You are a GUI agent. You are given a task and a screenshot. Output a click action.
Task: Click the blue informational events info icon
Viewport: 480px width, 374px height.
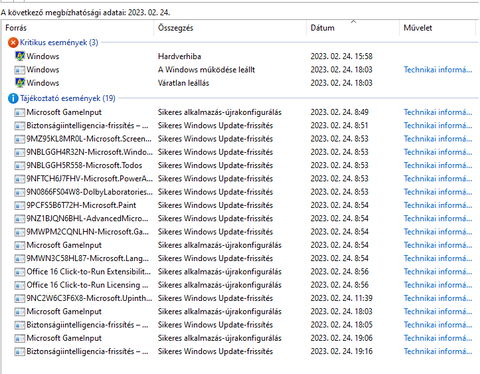tap(13, 98)
